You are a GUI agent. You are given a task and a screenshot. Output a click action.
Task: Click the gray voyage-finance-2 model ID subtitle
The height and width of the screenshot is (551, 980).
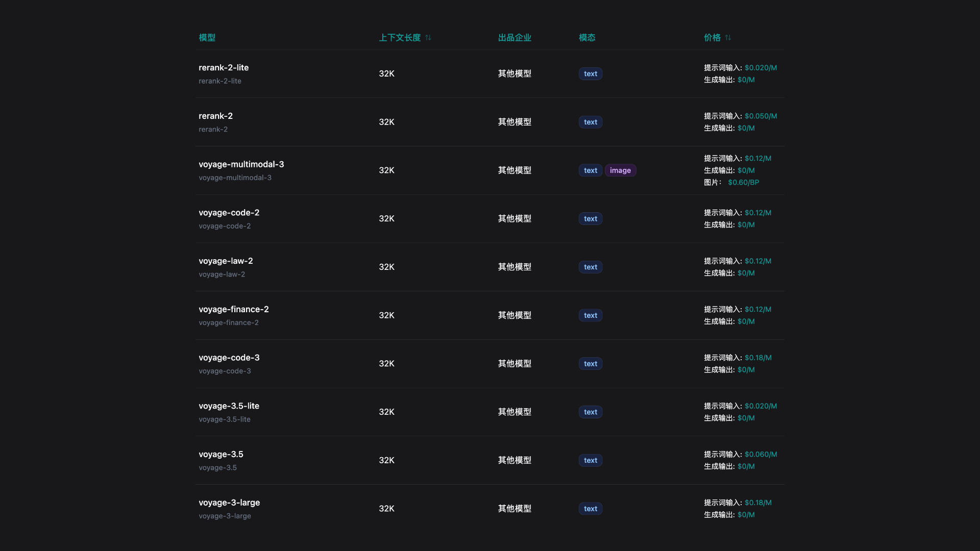pyautogui.click(x=228, y=323)
